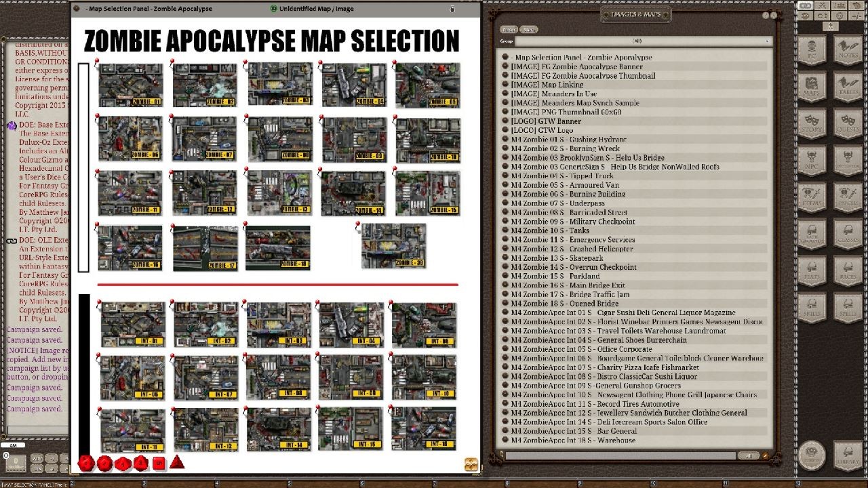Open the INT-05 map thumbnail
Viewport: 868px width, 488px height.
(x=424, y=325)
